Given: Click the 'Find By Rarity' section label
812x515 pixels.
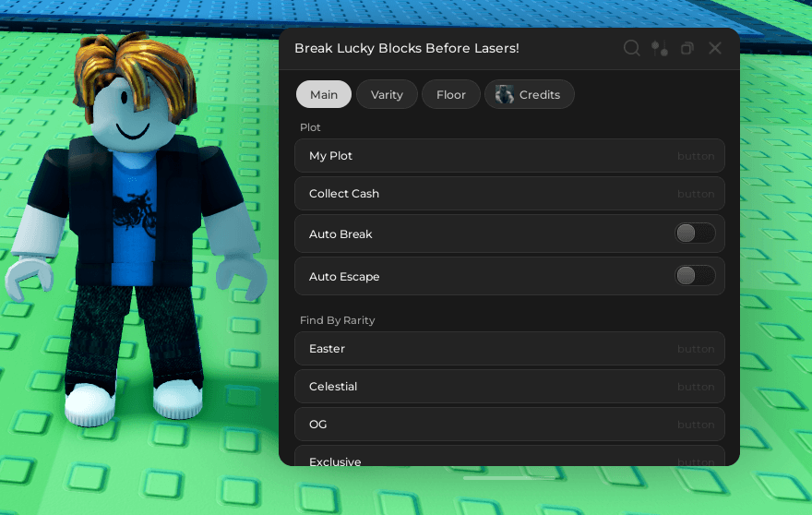Looking at the screenshot, I should (x=337, y=320).
